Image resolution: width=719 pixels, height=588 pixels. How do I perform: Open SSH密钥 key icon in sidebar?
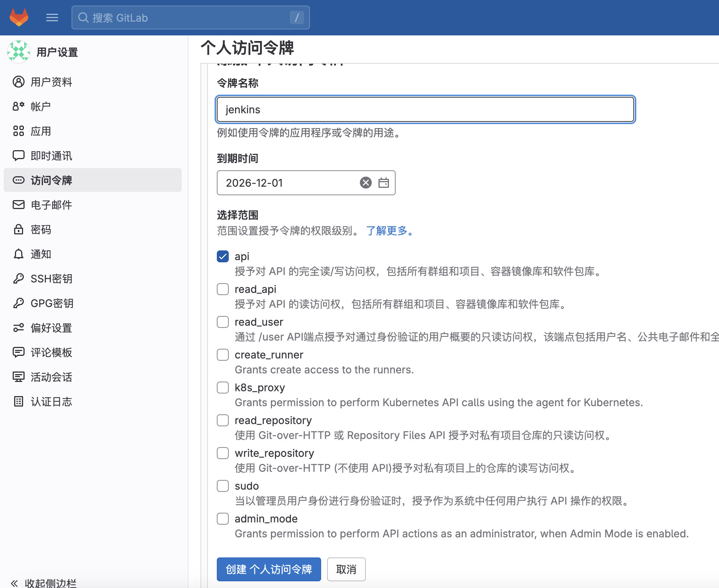18,279
